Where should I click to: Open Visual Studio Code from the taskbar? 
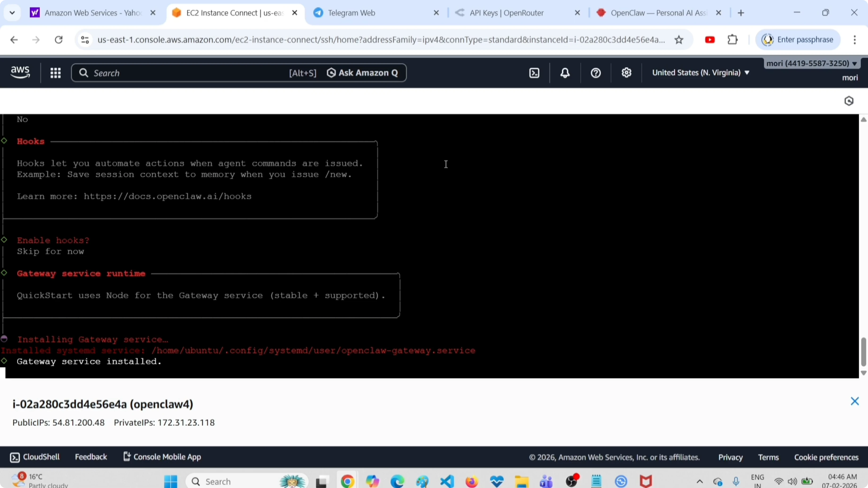[447, 482]
